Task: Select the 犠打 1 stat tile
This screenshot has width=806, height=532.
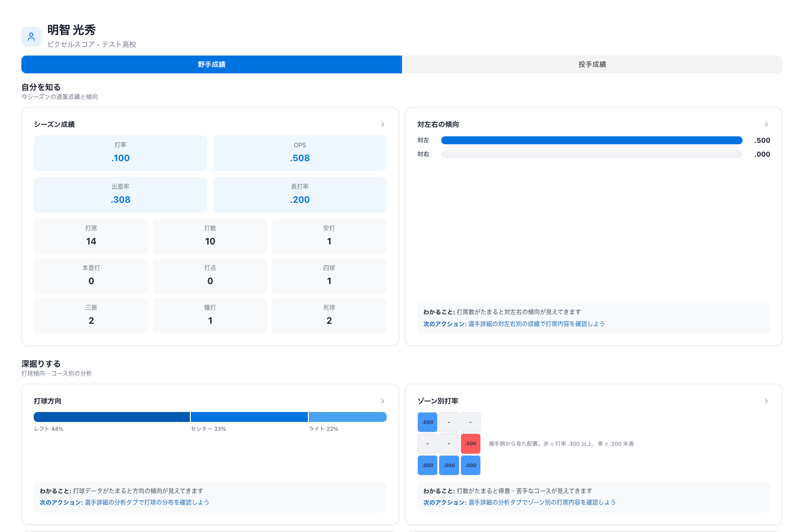Action: tap(210, 316)
